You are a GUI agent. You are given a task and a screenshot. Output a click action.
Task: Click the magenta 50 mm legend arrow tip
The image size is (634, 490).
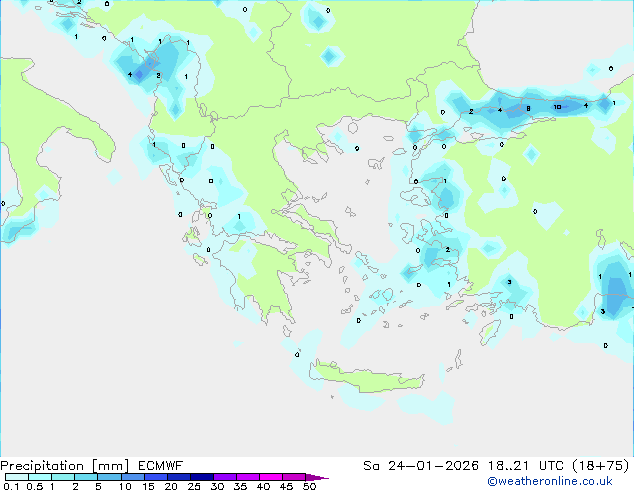(323, 478)
